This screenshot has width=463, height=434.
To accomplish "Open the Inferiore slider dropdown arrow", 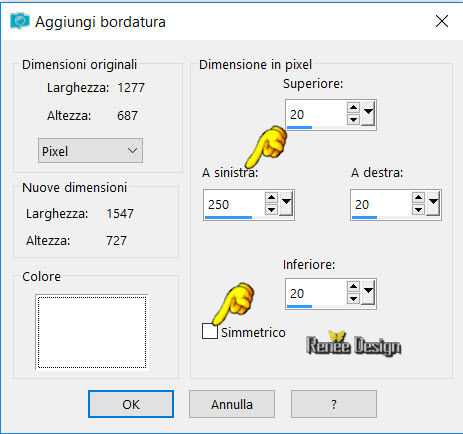I will (x=368, y=292).
